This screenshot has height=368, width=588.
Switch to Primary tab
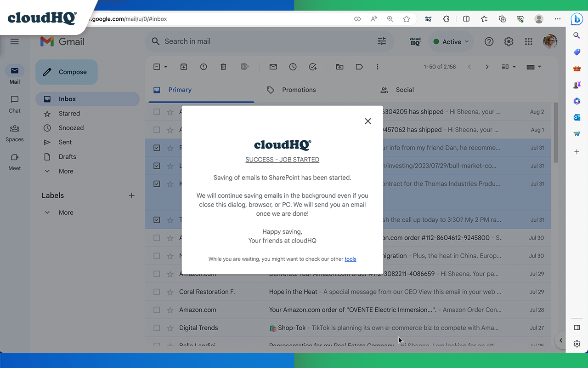tap(201, 90)
